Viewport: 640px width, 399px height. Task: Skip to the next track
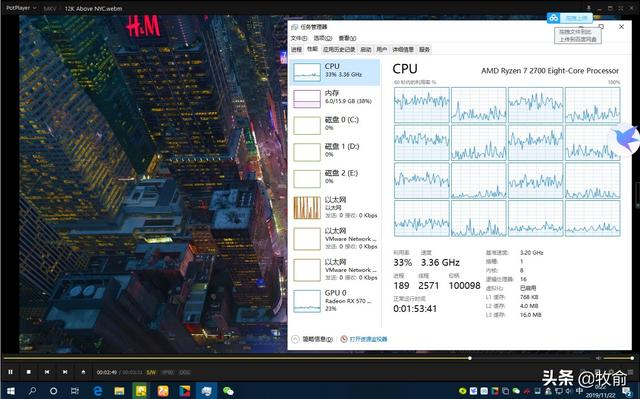[65, 372]
